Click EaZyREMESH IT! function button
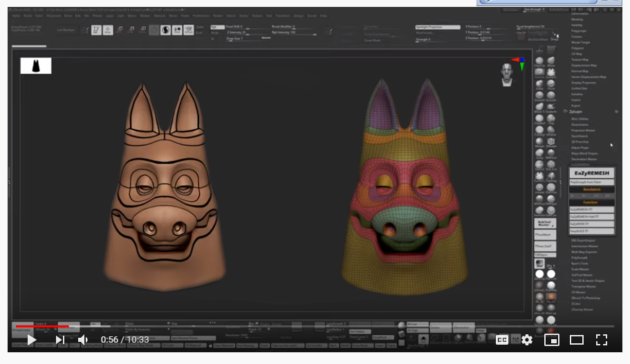 (x=591, y=209)
